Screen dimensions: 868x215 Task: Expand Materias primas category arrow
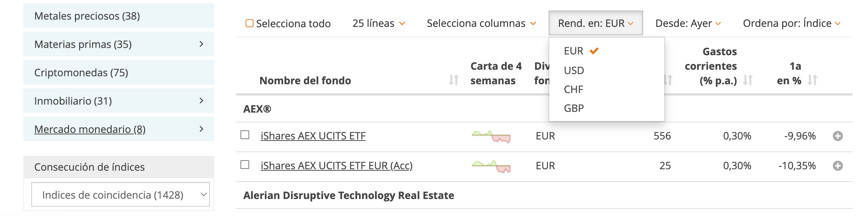(202, 44)
